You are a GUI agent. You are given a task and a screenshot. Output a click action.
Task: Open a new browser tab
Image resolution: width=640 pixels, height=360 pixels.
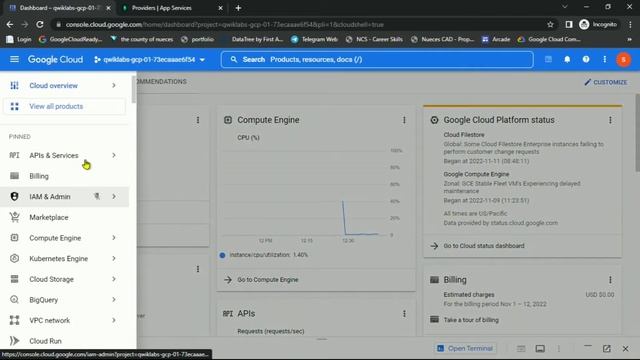(x=238, y=8)
